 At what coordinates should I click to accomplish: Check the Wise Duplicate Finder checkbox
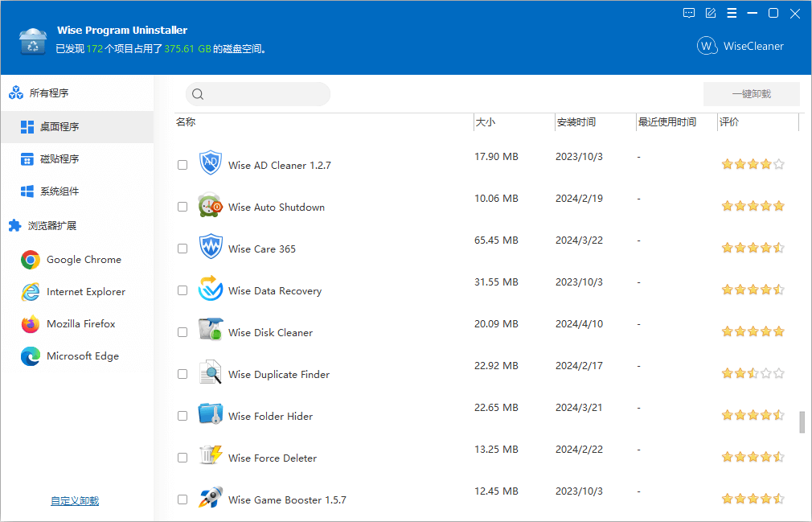pyautogui.click(x=182, y=374)
